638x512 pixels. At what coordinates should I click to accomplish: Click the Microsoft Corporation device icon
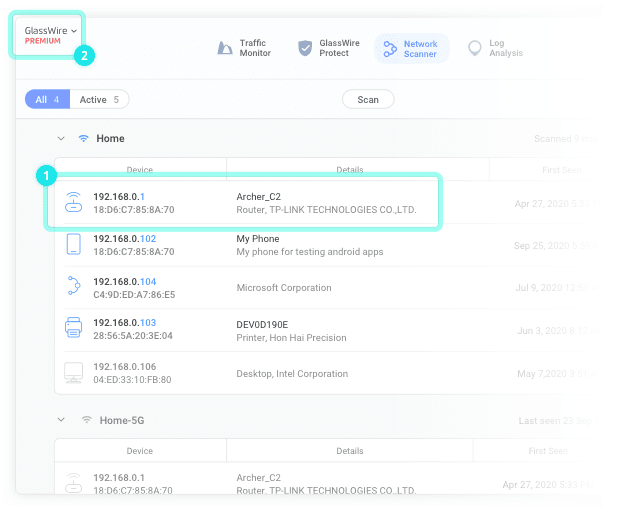click(x=73, y=287)
